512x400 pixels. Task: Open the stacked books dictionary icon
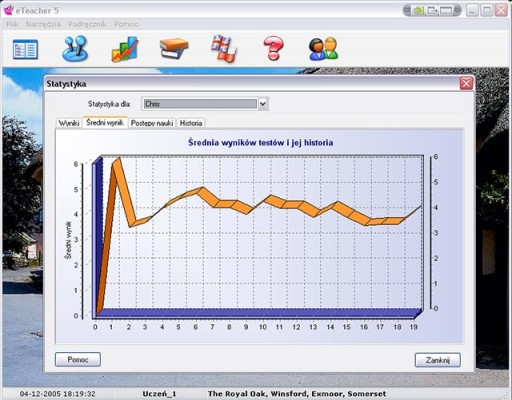174,49
